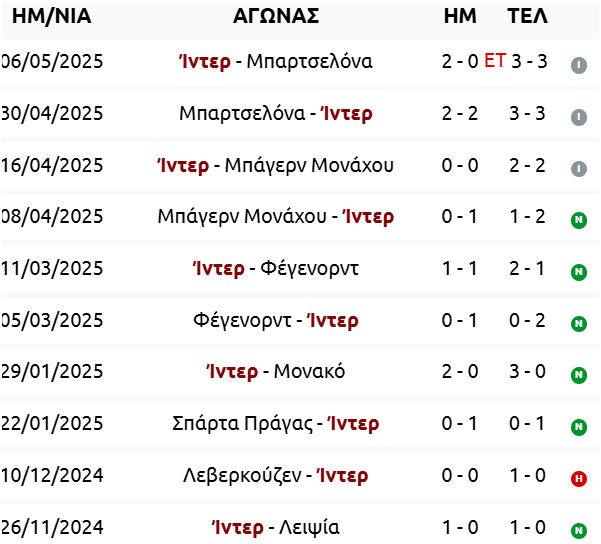Click the draw icon for 16/04/2025 match
Image resolution: width=601 pixels, height=544 pixels.
[x=579, y=169]
